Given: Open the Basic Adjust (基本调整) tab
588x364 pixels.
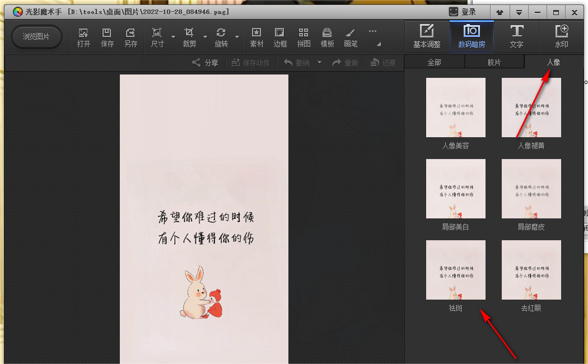Looking at the screenshot, I should tap(427, 36).
